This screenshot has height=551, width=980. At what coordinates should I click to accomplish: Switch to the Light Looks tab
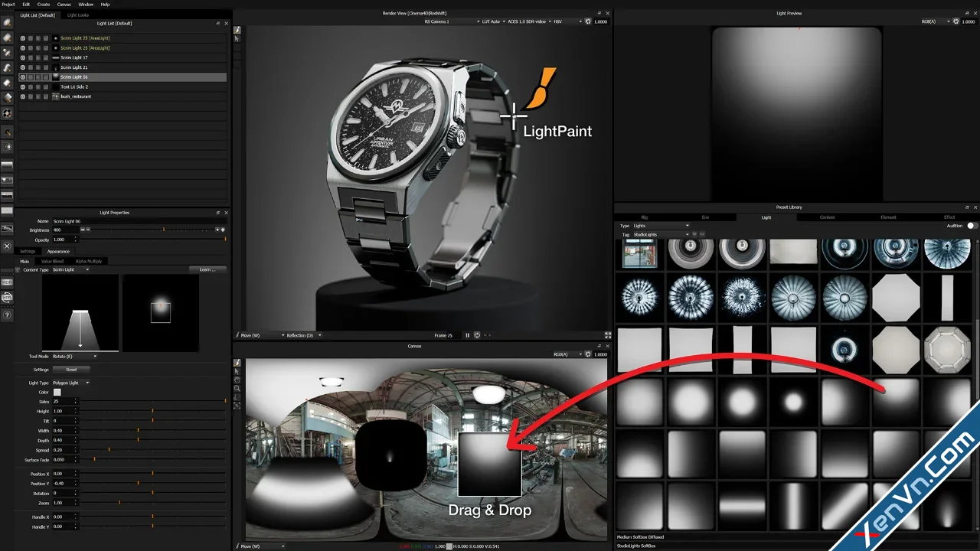[x=78, y=15]
